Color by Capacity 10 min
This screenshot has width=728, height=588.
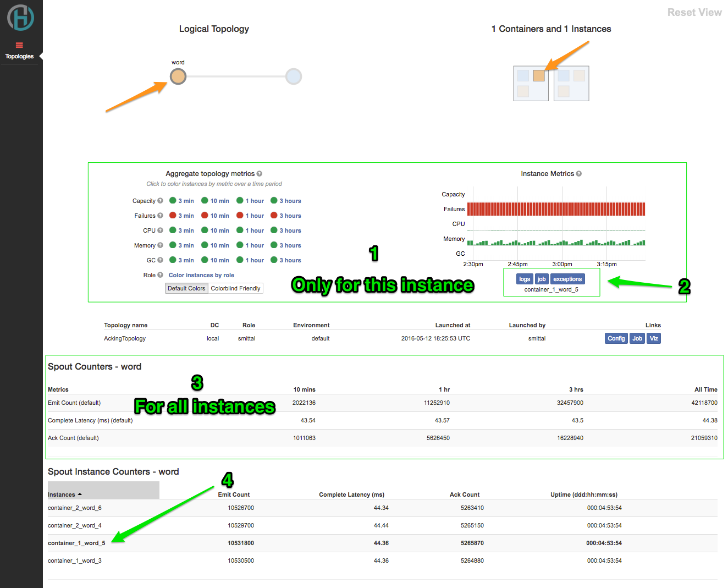coord(215,201)
